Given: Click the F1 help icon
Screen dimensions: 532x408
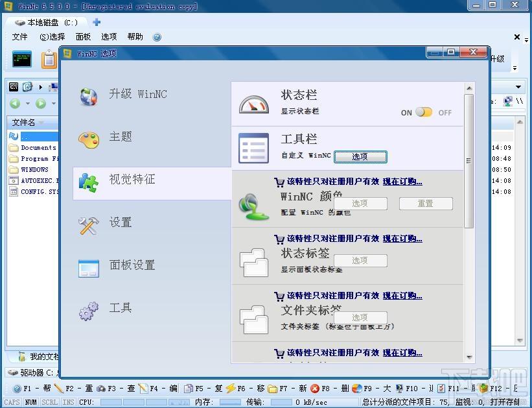Looking at the screenshot, I should (x=17, y=389).
